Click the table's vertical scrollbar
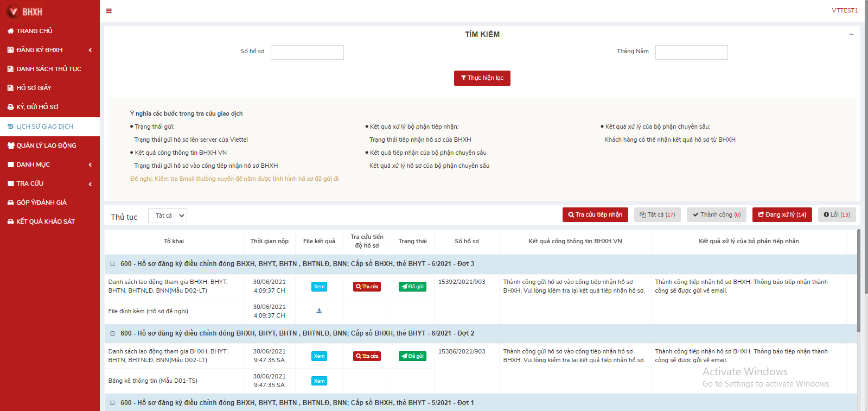This screenshot has width=868, height=411. [859, 281]
